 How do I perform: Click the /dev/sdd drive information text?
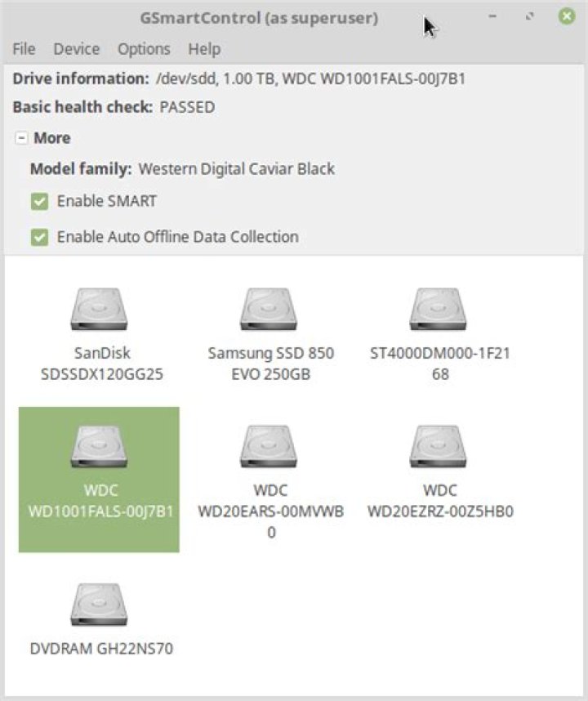pos(310,78)
